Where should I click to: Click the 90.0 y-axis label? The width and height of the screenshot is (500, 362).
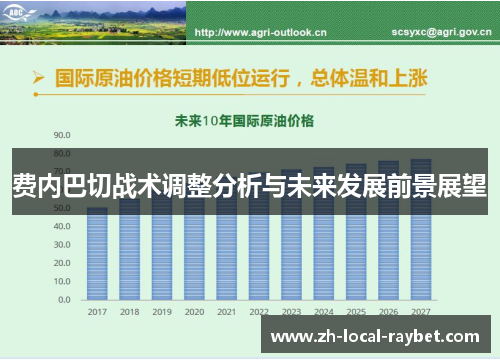(x=62, y=135)
